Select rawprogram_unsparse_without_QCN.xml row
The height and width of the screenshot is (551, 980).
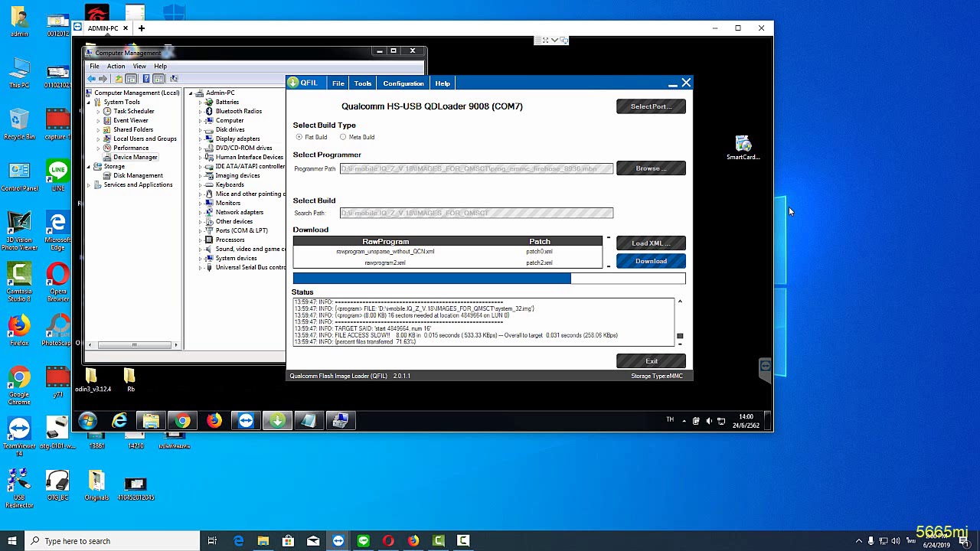pyautogui.click(x=448, y=252)
